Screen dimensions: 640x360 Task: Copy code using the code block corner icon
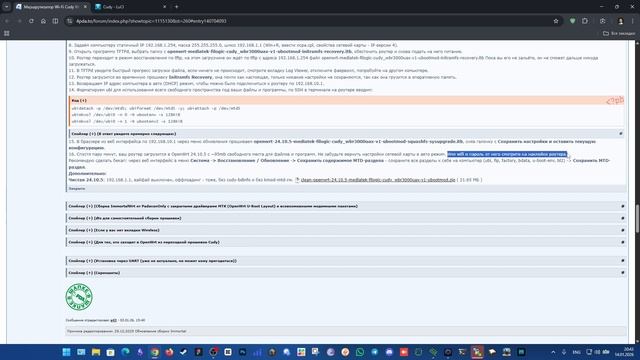tap(615, 100)
